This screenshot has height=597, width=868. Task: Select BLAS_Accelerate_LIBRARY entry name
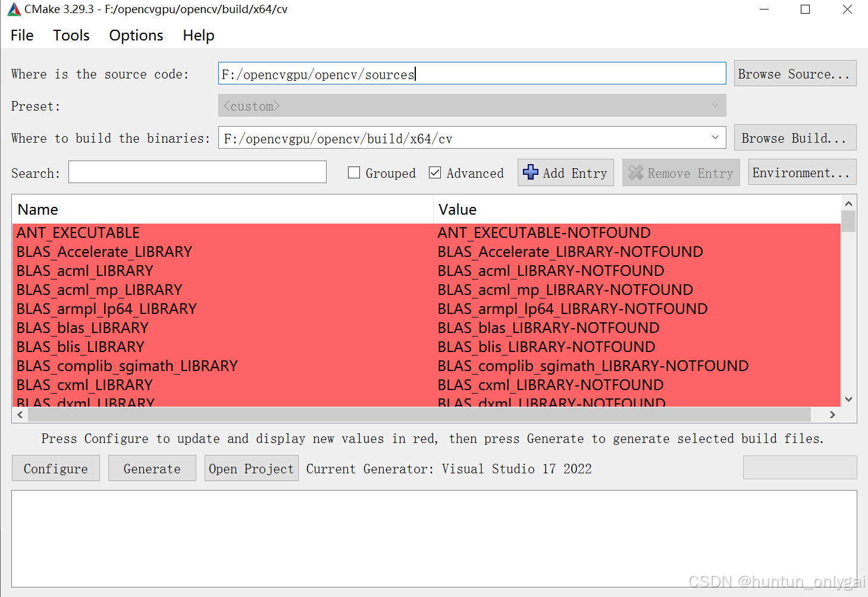[104, 252]
